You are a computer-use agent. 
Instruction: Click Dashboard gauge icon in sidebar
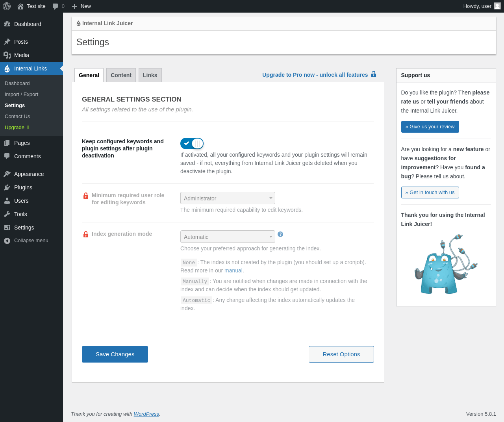(x=7, y=24)
